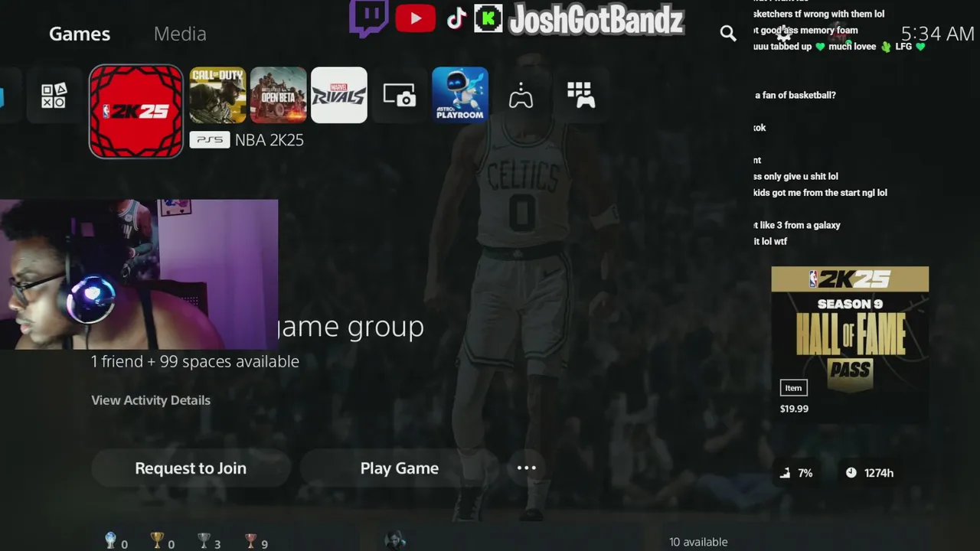Image resolution: width=980 pixels, height=551 pixels.
Task: Click the Twitch logo in the overlay
Action: pyautogui.click(x=369, y=18)
